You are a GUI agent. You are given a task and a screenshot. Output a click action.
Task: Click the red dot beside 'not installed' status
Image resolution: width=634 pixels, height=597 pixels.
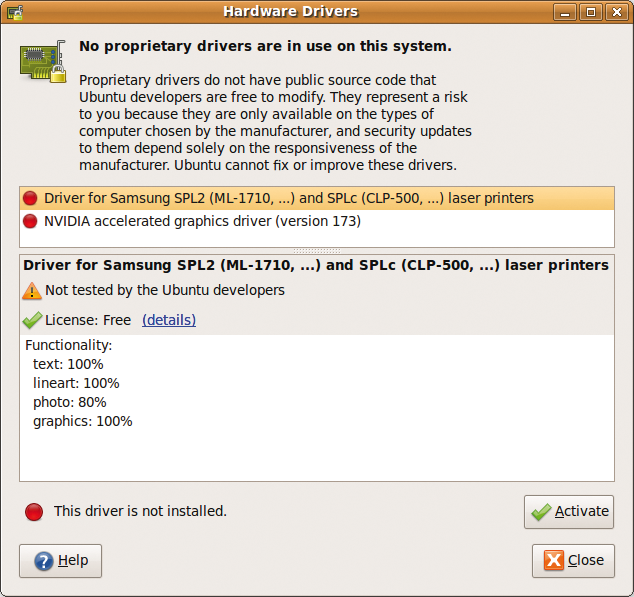pyautogui.click(x=34, y=512)
